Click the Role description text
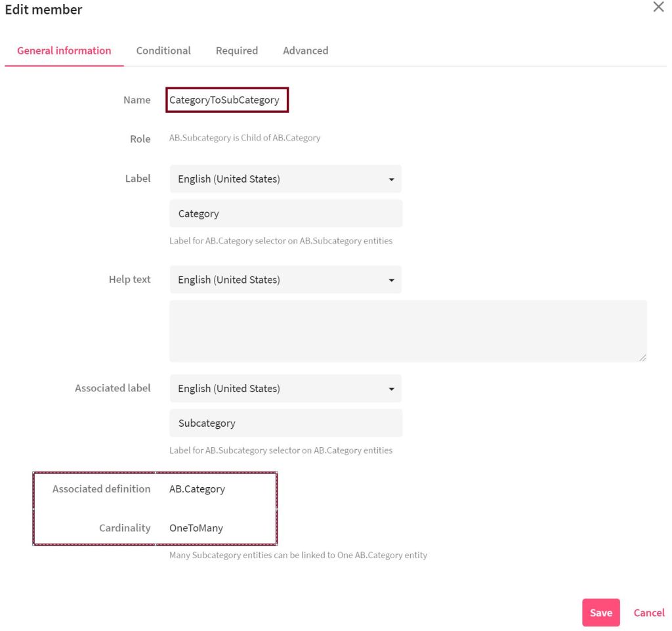The image size is (672, 631). (x=244, y=138)
